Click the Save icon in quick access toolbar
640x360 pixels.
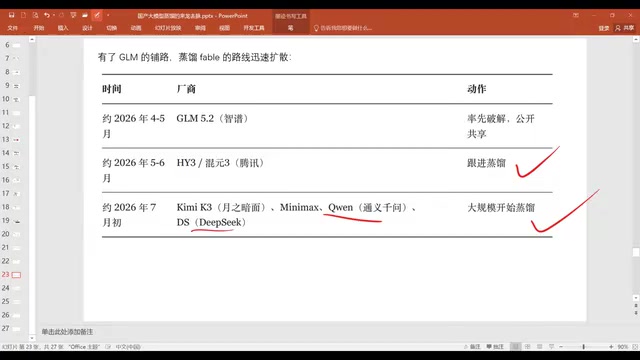click(x=11, y=15)
